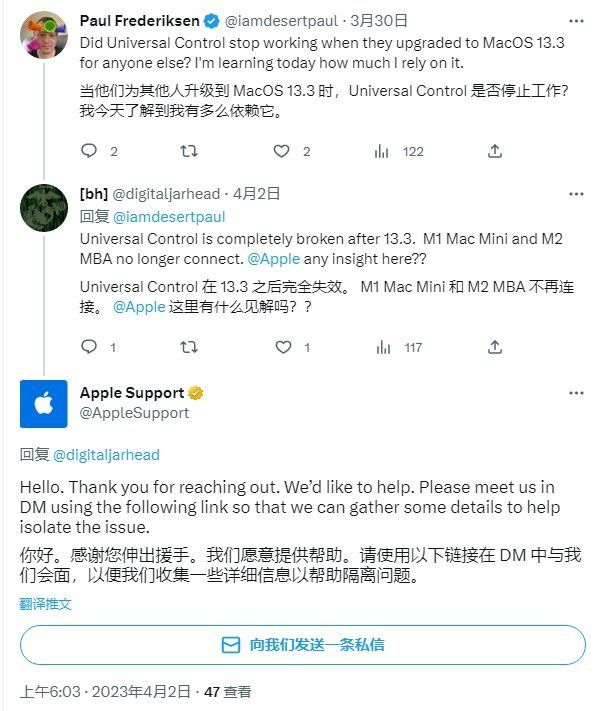View analytics showing 117 views
The width and height of the screenshot is (600, 711).
tap(399, 348)
